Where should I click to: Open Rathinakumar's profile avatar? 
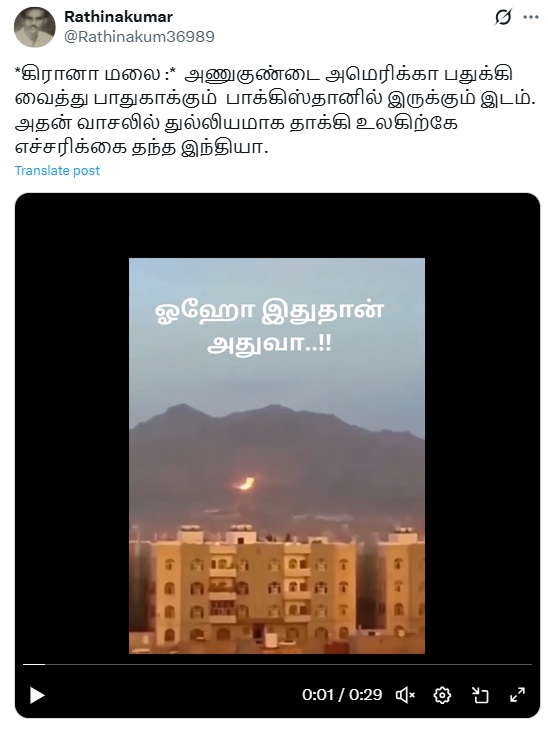click(35, 27)
